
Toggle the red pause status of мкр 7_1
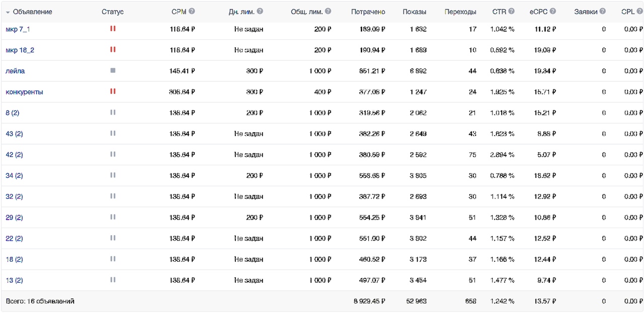point(113,29)
